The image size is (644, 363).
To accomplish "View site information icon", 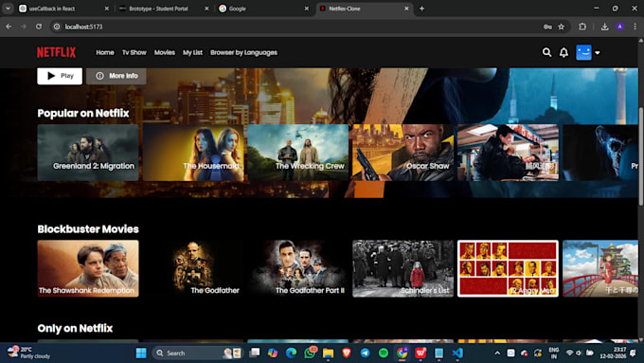I will tap(57, 27).
